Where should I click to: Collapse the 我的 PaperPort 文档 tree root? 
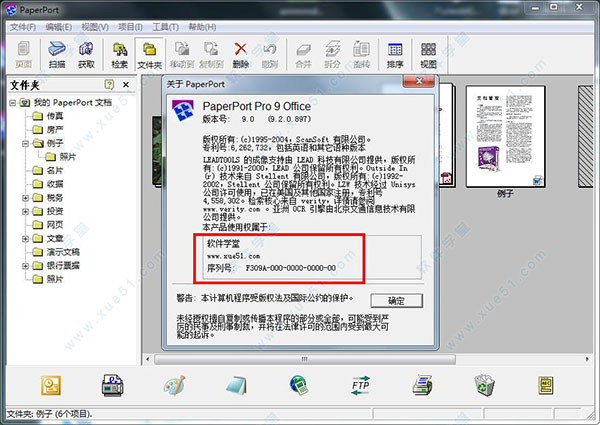(x=13, y=103)
